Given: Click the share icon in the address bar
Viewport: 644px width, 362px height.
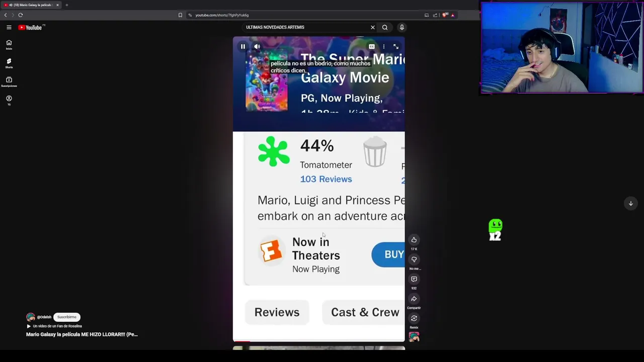Looking at the screenshot, I should pyautogui.click(x=435, y=15).
